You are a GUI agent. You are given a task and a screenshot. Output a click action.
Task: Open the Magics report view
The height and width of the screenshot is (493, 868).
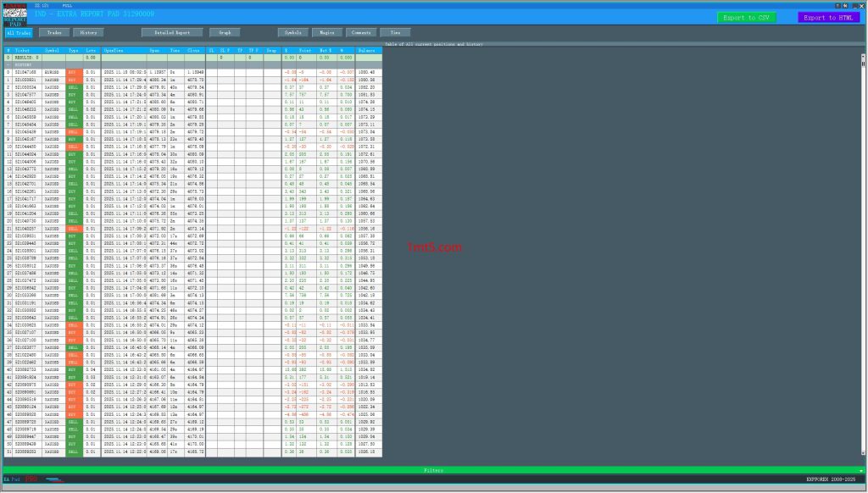click(x=326, y=32)
